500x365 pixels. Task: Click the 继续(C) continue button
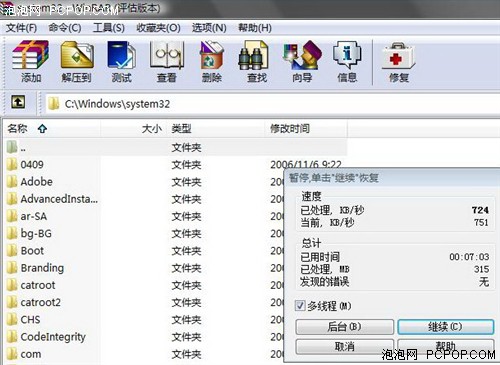446,327
